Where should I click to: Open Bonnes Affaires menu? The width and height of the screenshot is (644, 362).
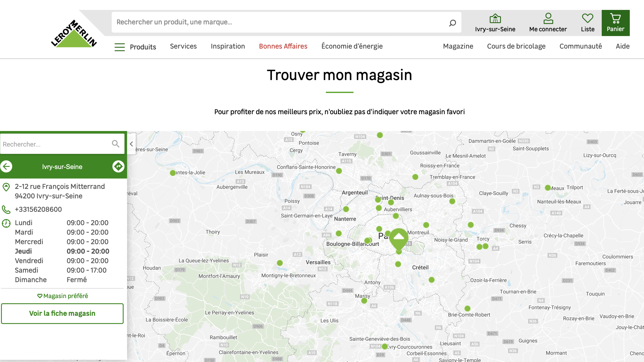(283, 46)
